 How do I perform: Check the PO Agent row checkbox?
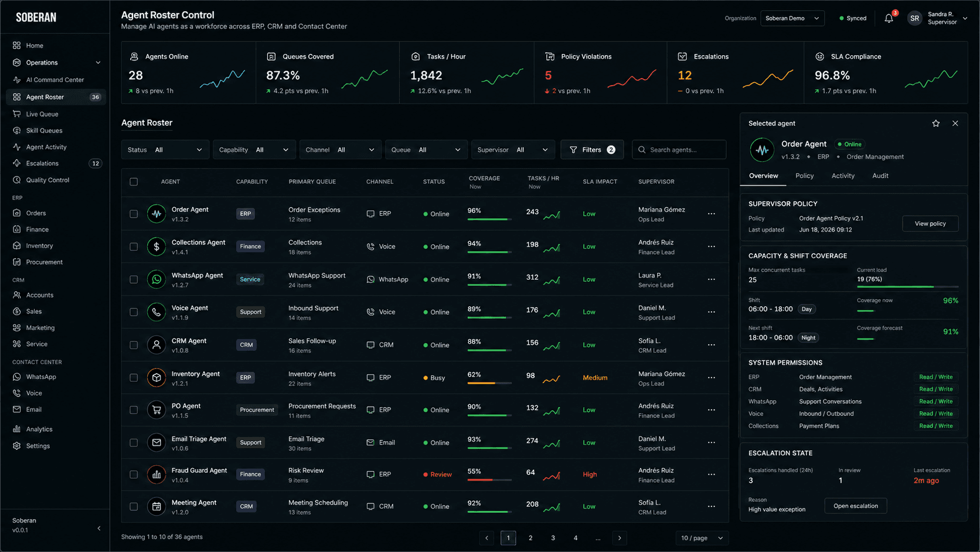(x=134, y=410)
